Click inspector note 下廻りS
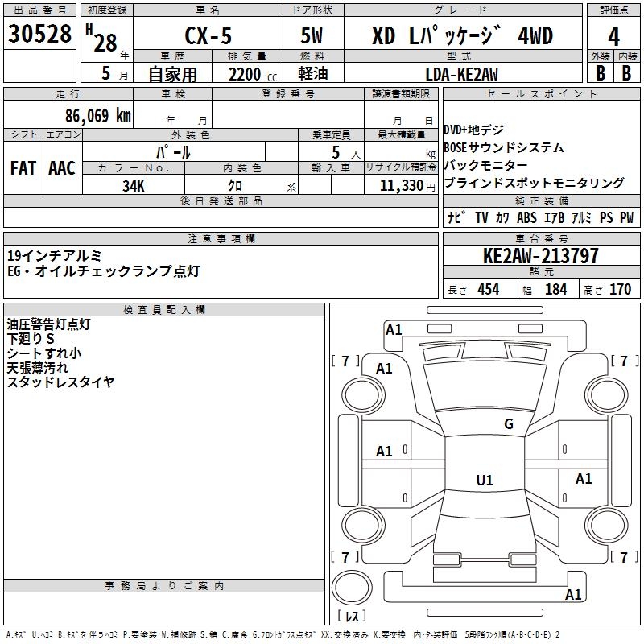Image resolution: width=644 pixels, height=644 pixels. [x=31, y=339]
